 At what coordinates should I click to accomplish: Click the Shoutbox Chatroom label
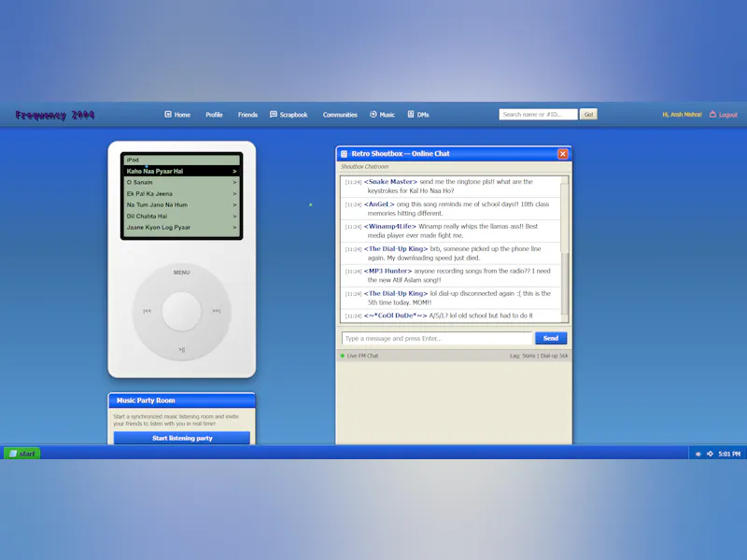point(364,167)
